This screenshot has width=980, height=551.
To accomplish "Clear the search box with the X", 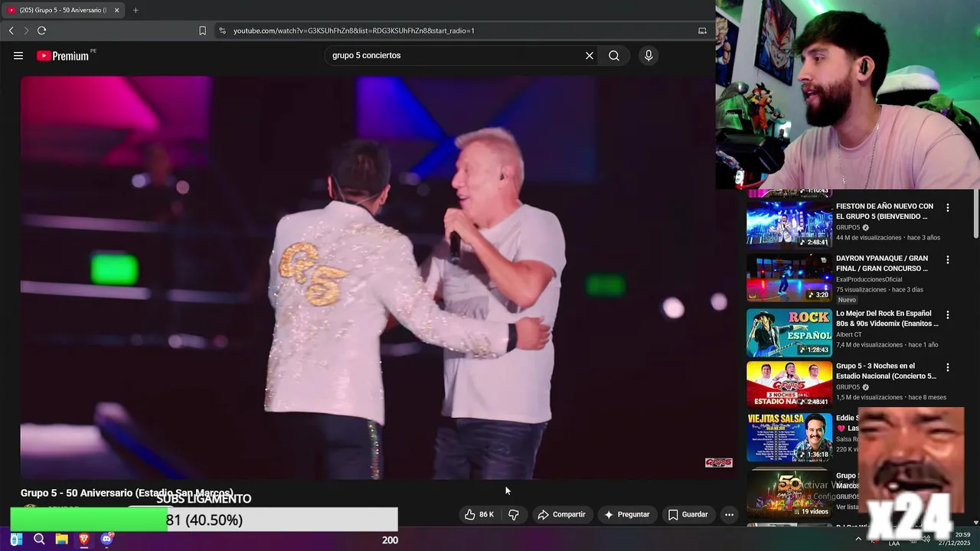I will coord(590,56).
